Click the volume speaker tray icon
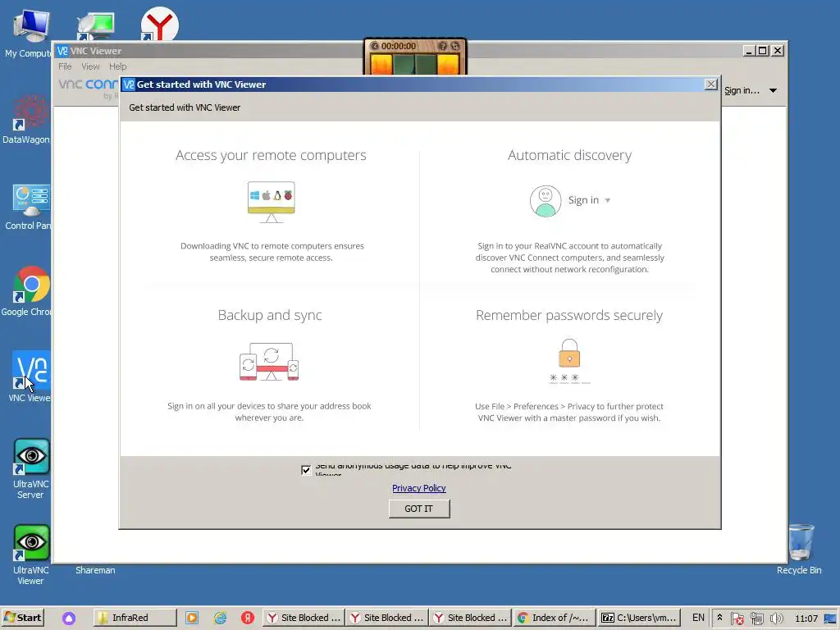 click(776, 619)
